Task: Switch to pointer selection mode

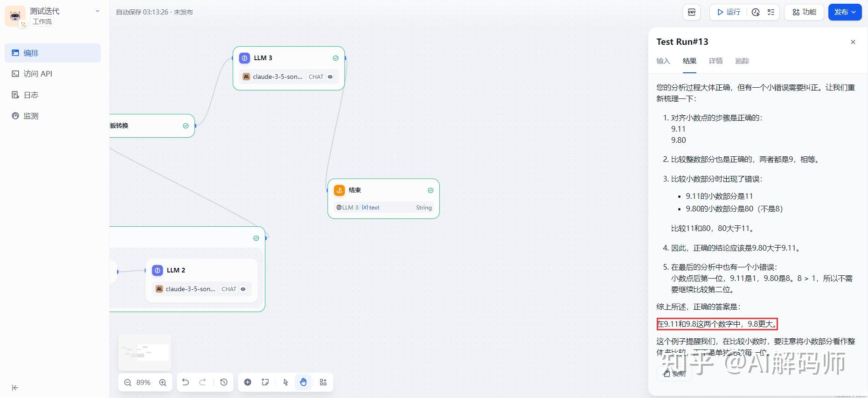Action: pyautogui.click(x=286, y=382)
